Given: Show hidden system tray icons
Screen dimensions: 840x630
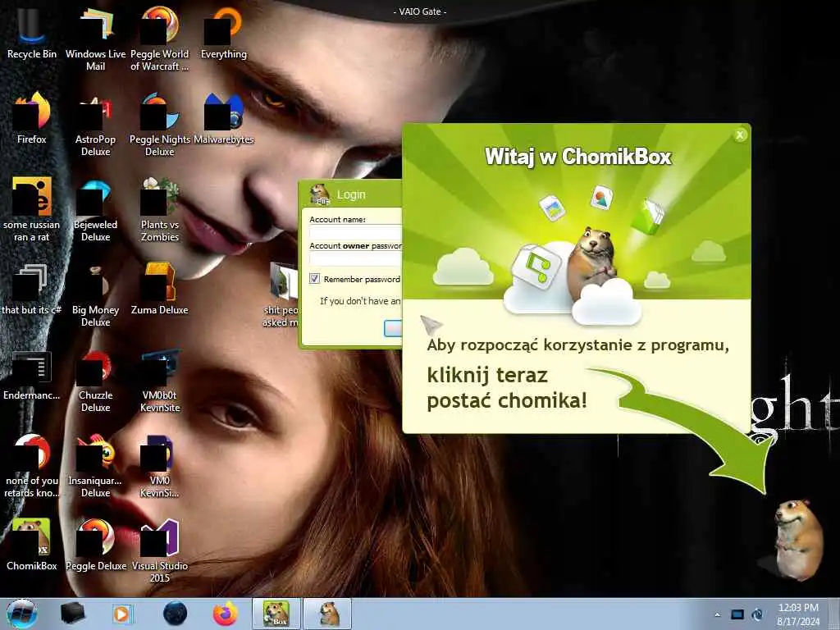Looking at the screenshot, I should (718, 614).
